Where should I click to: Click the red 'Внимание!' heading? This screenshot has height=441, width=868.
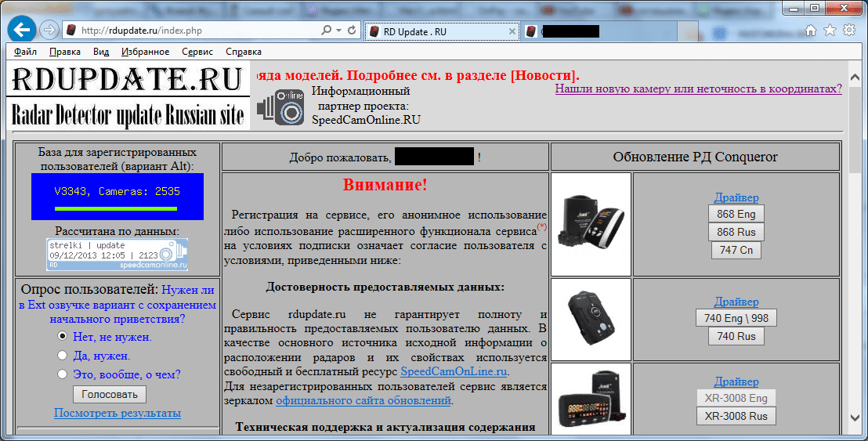point(385,185)
